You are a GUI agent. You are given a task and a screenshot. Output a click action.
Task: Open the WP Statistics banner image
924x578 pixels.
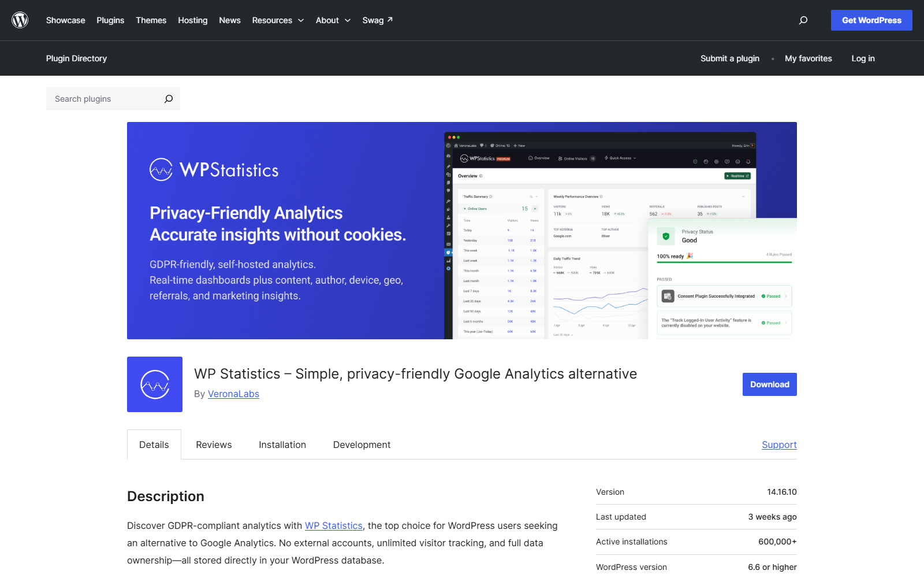coord(462,231)
